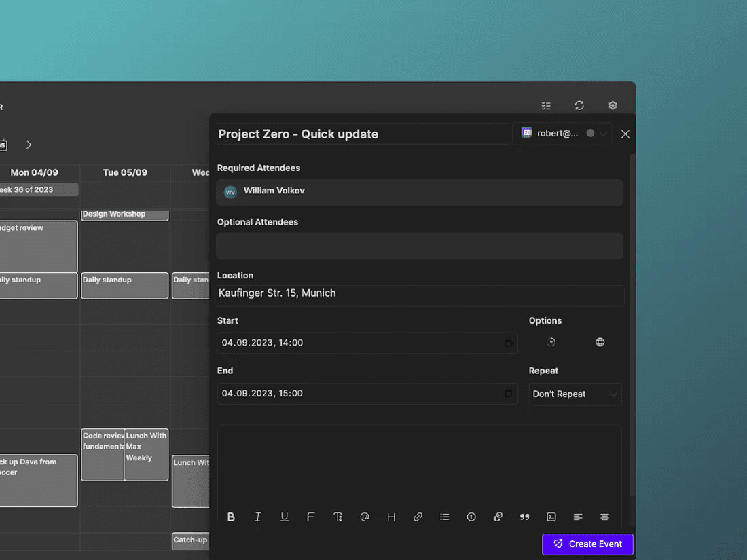Toggle bold text formatting
The width and height of the screenshot is (747, 560).
[x=231, y=517]
